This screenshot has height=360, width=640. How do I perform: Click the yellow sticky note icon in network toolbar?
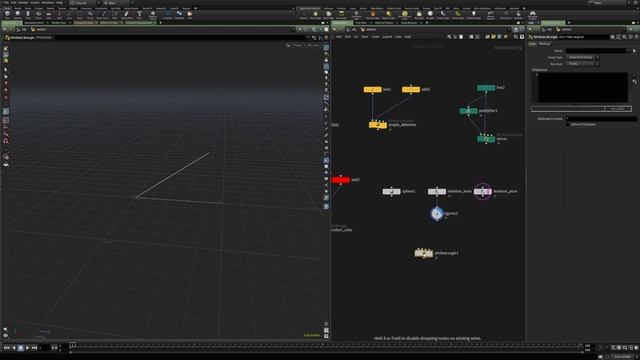493,37
